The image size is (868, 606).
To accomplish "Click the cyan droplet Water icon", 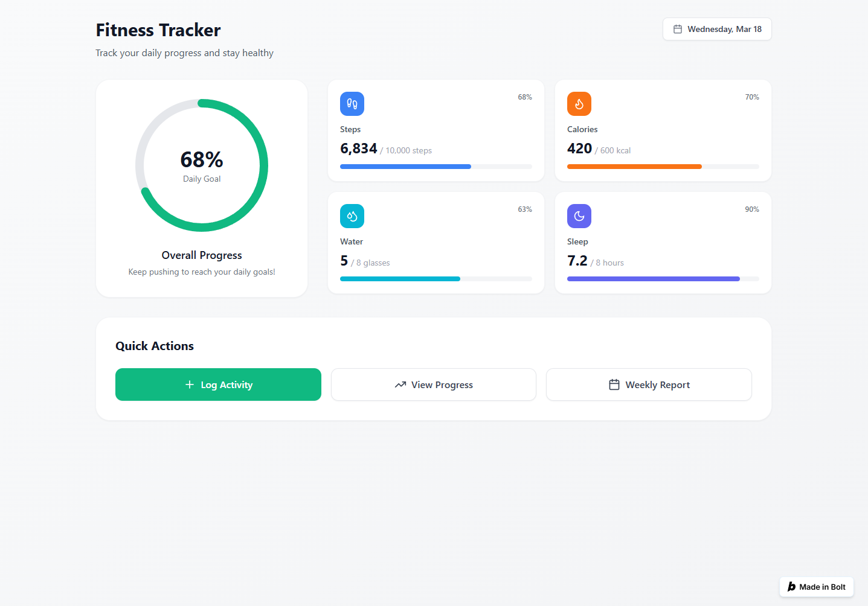I will (352, 216).
